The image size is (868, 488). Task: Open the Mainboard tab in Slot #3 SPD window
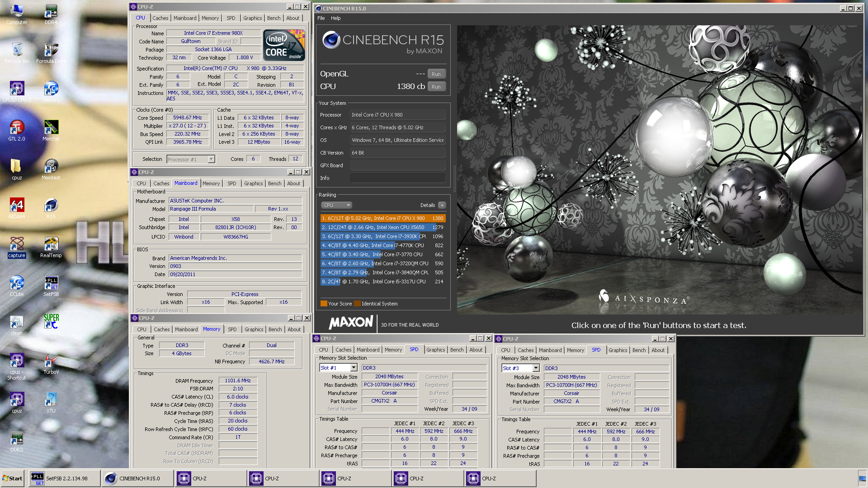coord(550,350)
